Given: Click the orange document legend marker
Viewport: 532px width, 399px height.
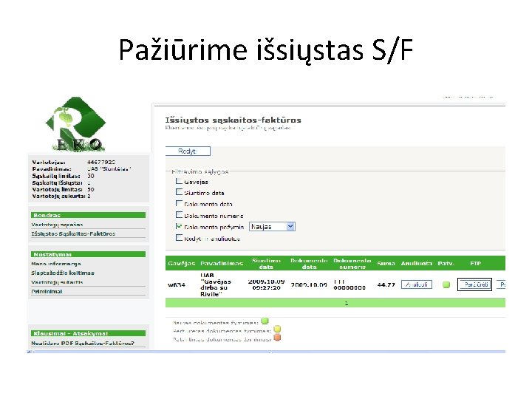Looking at the screenshot, I should tap(277, 338).
